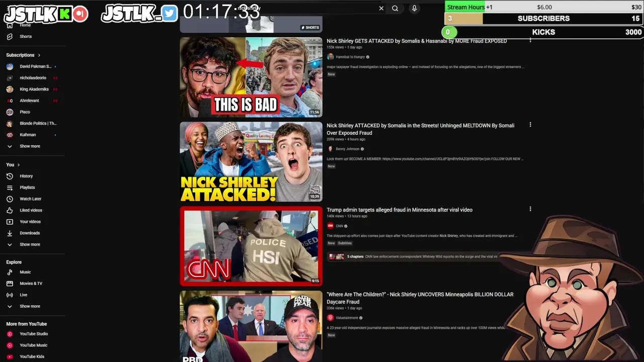
Task: Open options menu for Hasanabi video
Action: pyautogui.click(x=530, y=40)
